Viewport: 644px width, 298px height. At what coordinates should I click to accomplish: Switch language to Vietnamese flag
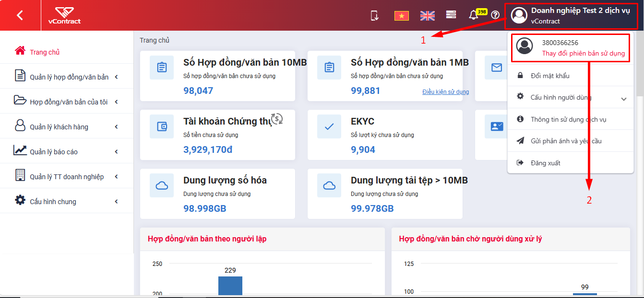[x=401, y=16]
